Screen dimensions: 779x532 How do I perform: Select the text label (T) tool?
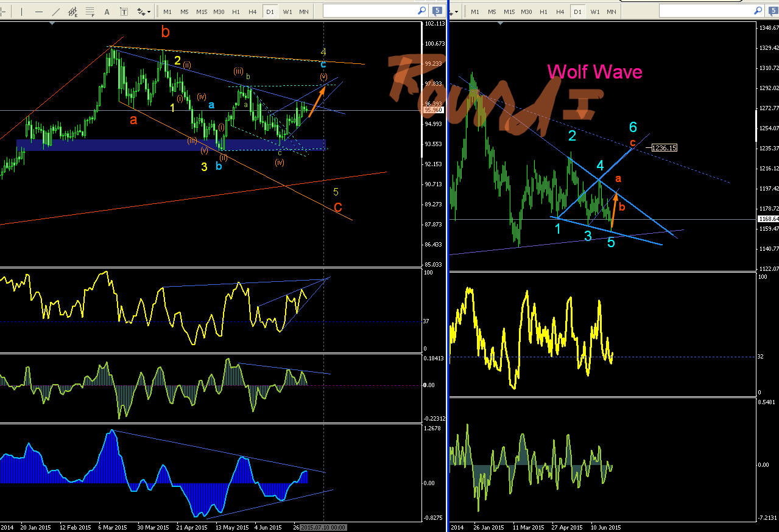tap(124, 12)
